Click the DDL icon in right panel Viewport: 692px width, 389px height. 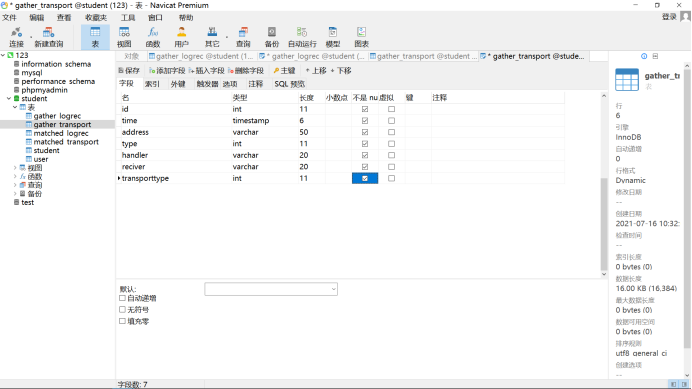[x=655, y=56]
